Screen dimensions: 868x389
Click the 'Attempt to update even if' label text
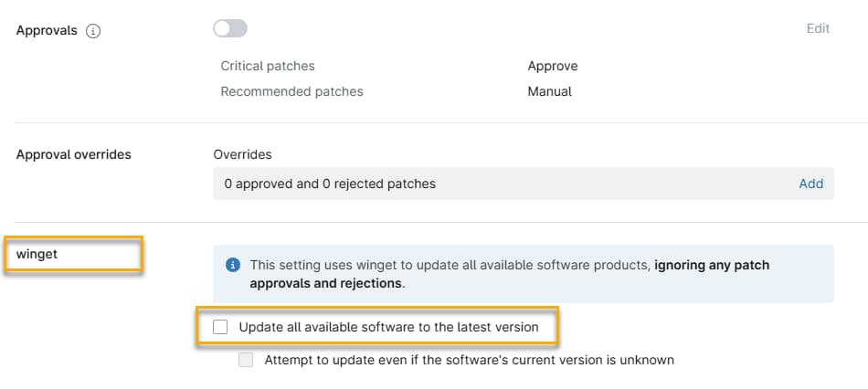tap(469, 360)
